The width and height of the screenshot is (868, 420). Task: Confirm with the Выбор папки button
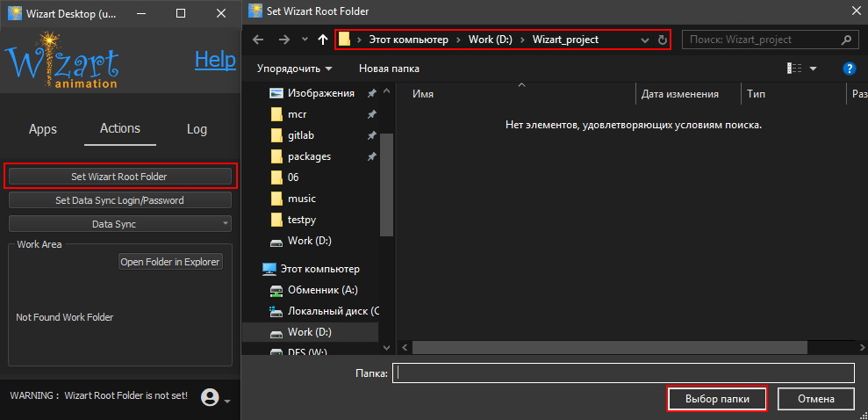coord(717,399)
